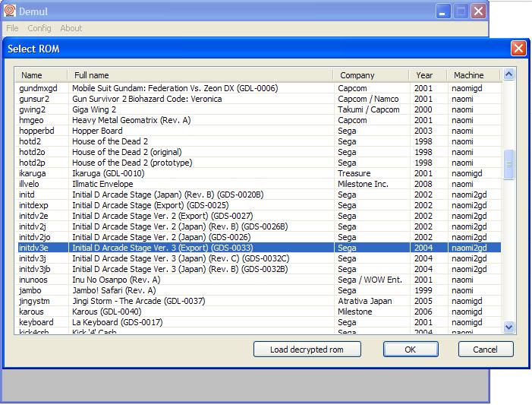This screenshot has height=405, width=532.
Task: Select the initdv2jo ROM row
Action: 260,237
